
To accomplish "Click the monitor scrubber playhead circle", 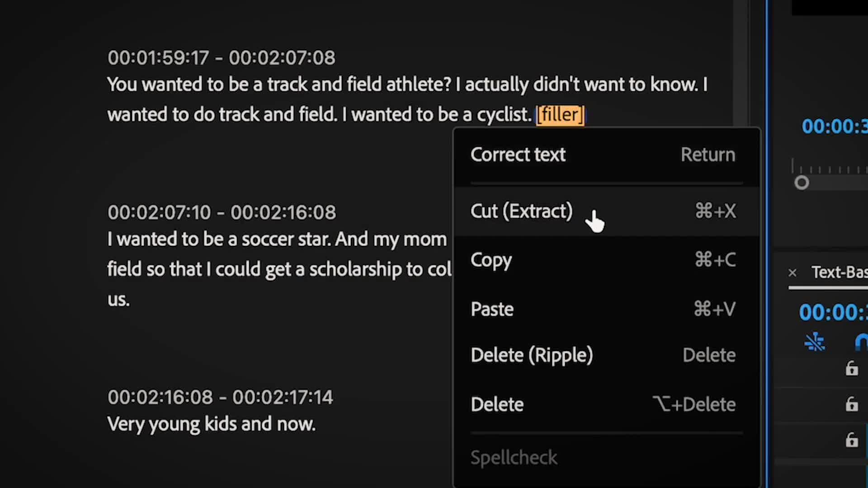I will click(802, 183).
